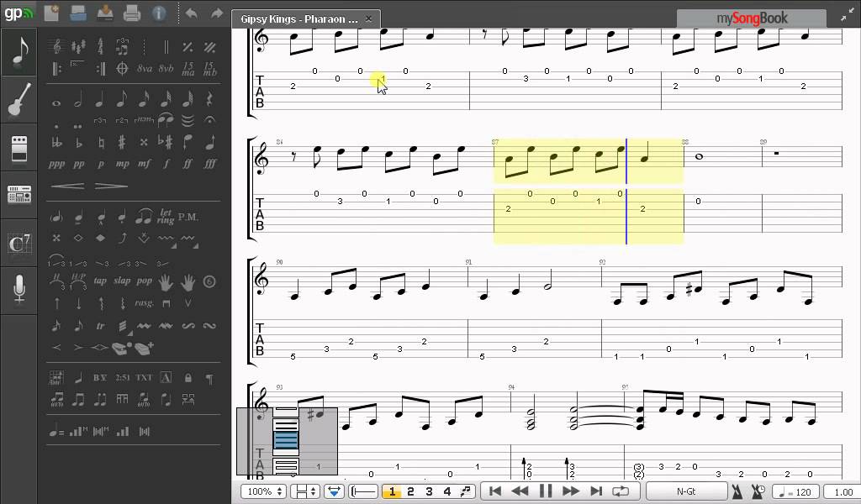
Task: Insert a whole note duration
Action: coord(56,102)
